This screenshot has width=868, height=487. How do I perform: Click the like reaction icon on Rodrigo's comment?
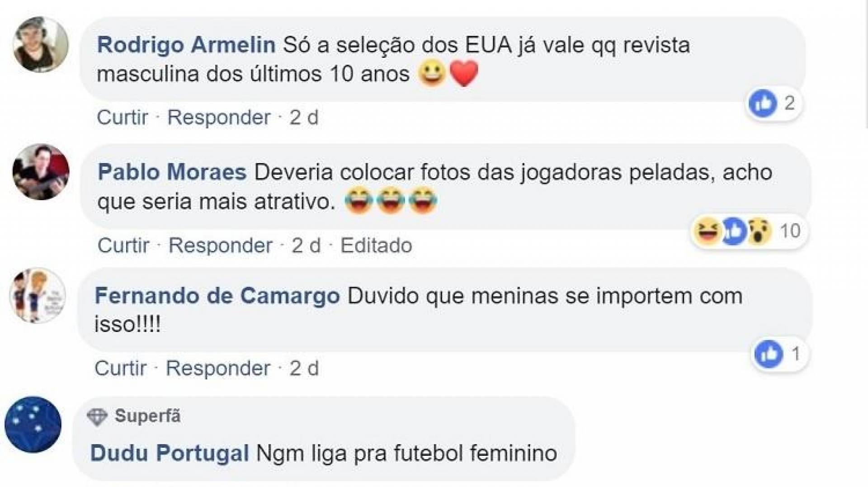pyautogui.click(x=763, y=104)
